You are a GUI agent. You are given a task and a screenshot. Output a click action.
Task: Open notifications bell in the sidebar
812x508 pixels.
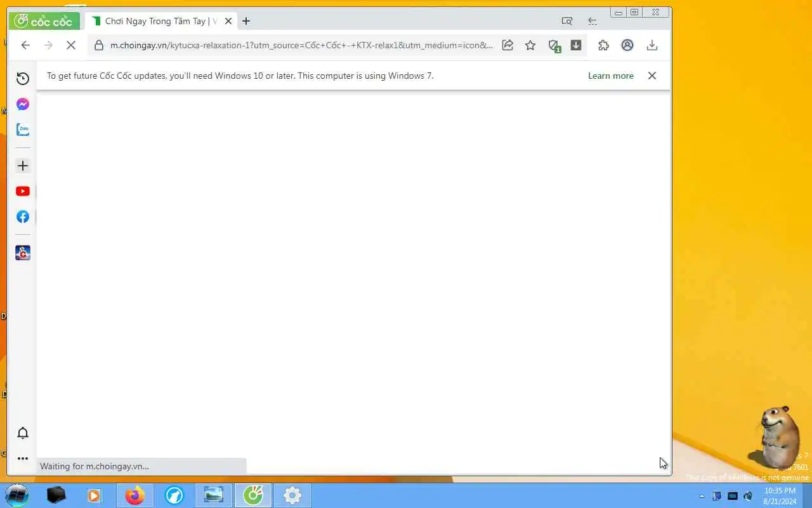(x=23, y=433)
